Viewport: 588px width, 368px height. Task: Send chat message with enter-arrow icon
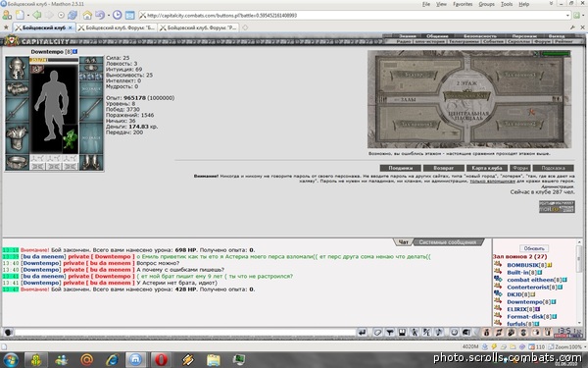362,333
